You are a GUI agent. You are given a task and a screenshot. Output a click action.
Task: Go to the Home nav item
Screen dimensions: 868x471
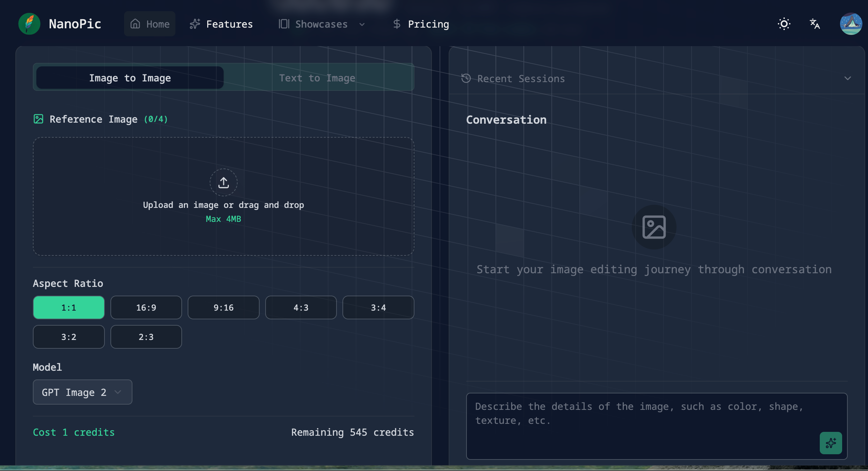coord(150,24)
